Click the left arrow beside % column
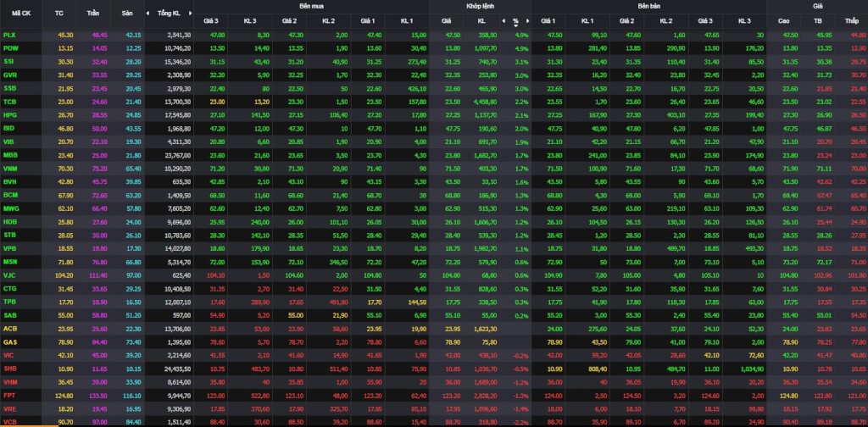Viewport: 868px width, 427px height. point(504,21)
